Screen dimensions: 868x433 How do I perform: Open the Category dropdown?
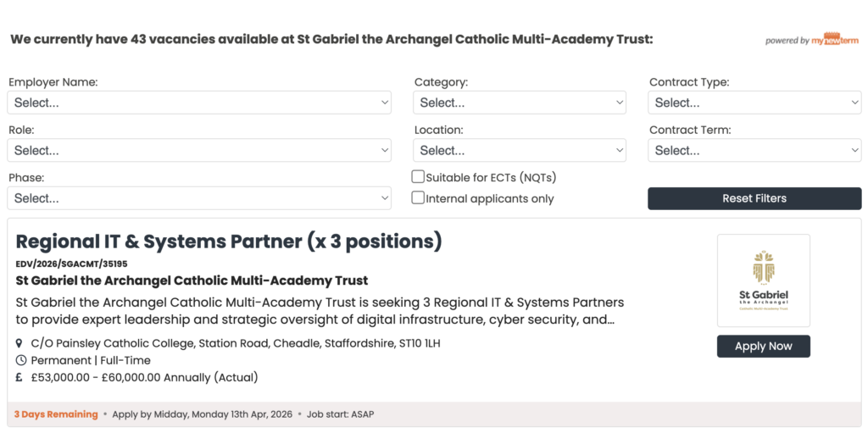pos(520,103)
